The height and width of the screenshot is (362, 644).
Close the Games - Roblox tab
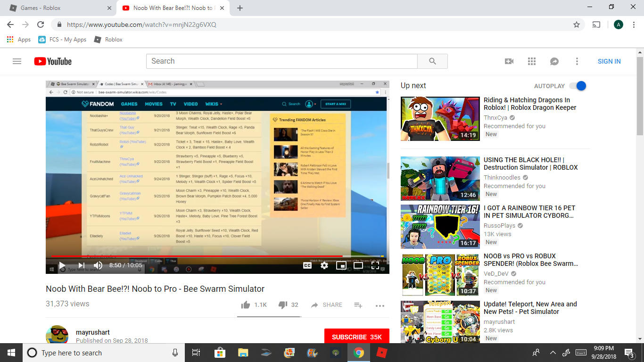[x=109, y=8]
